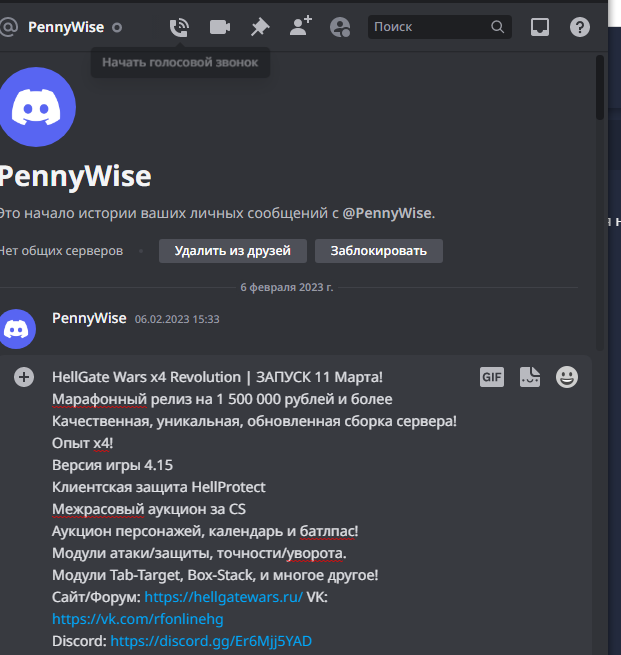Click the Заблокировать button

[379, 251]
